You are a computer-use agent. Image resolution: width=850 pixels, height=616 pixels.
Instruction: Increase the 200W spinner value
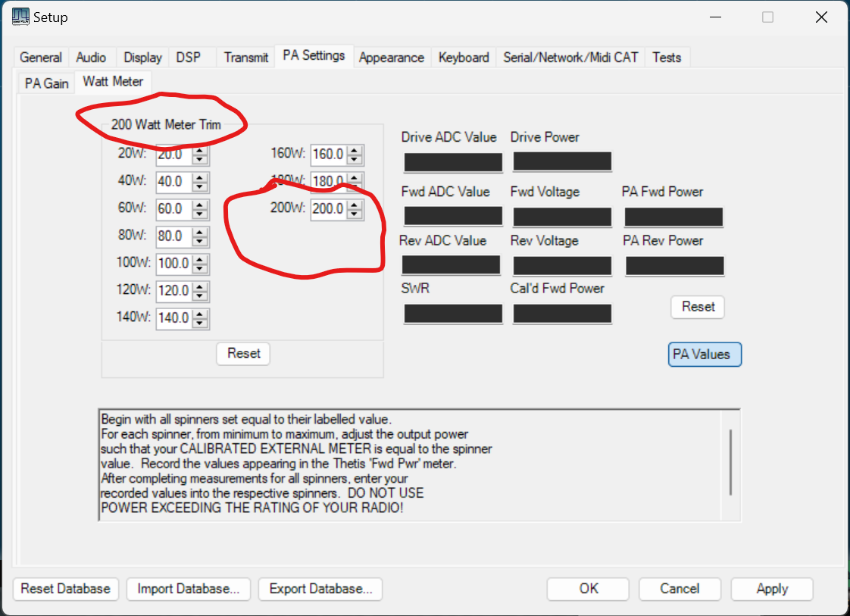coord(354,205)
